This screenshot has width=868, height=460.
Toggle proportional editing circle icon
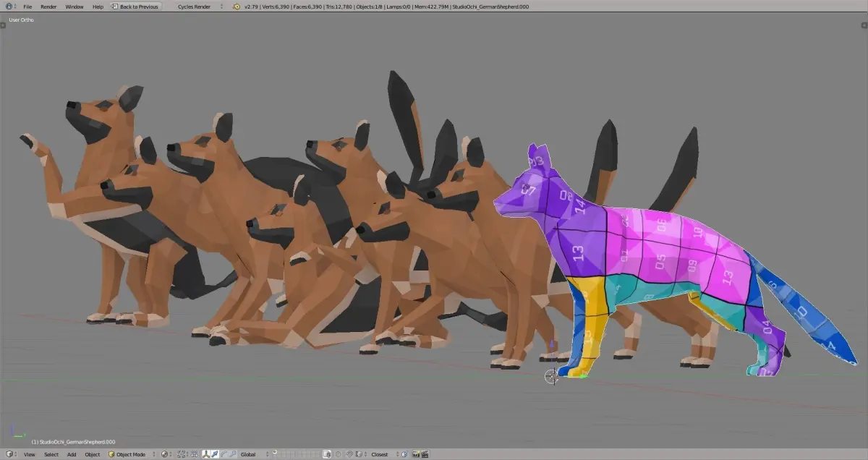[x=338, y=454]
